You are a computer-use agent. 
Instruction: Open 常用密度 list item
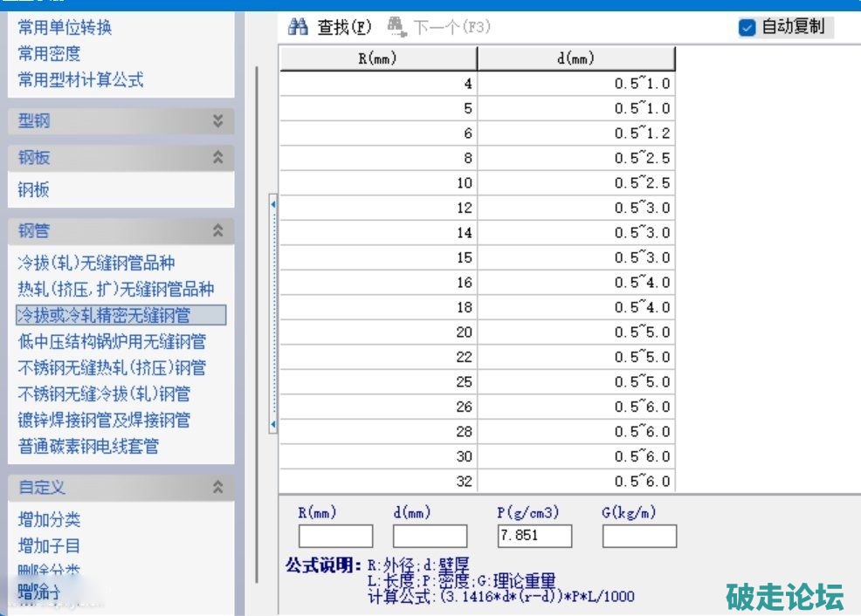coord(49,54)
